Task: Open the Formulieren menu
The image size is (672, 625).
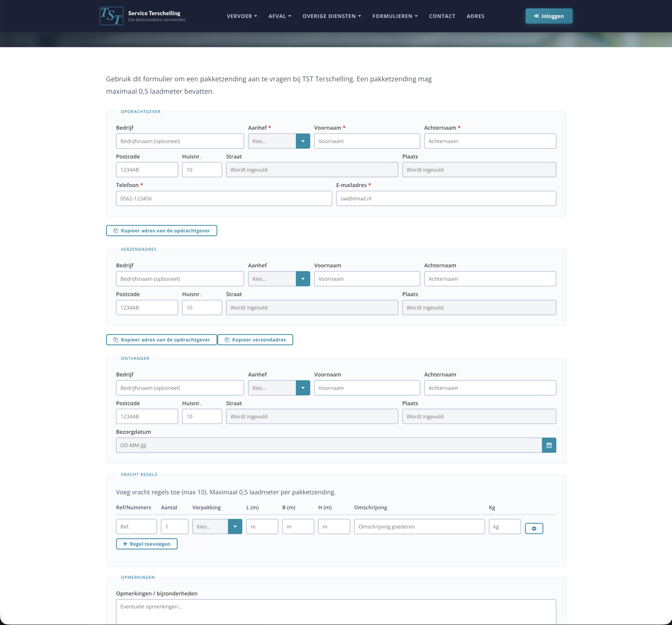Action: pos(395,16)
